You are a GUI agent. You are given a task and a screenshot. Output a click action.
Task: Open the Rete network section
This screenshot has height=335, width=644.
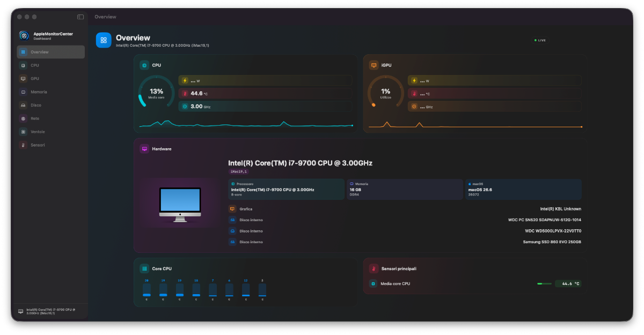[51, 118]
